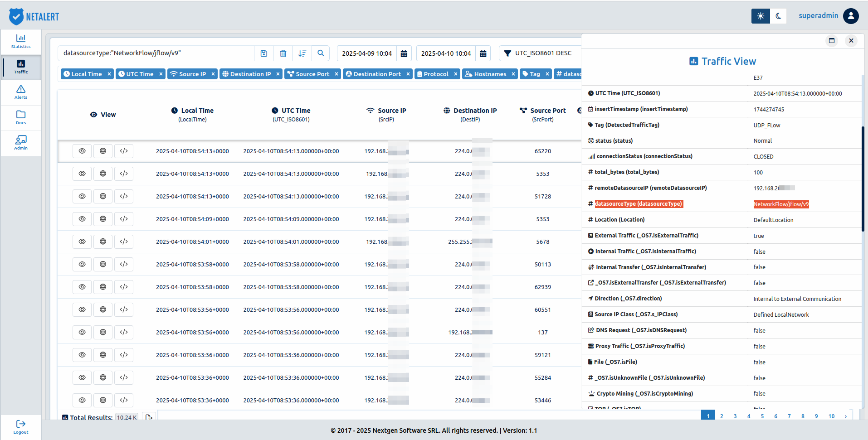Image resolution: width=868 pixels, height=440 pixels.
Task: View details of source port 60551 row
Action: 82,309
